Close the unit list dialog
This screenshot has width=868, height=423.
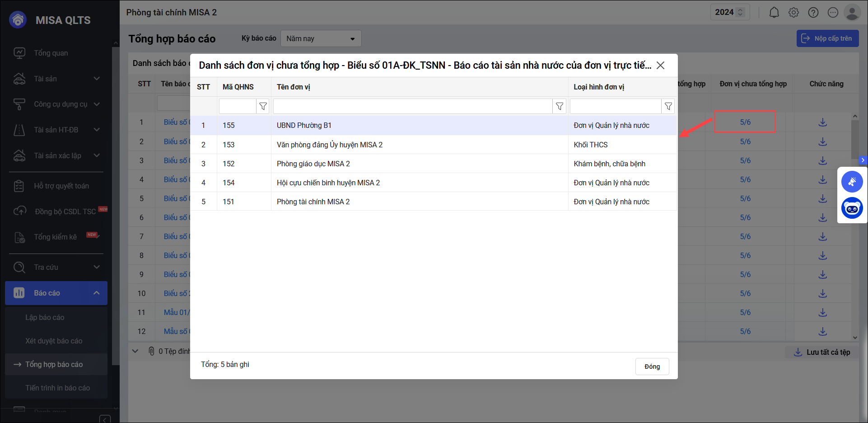pos(660,66)
